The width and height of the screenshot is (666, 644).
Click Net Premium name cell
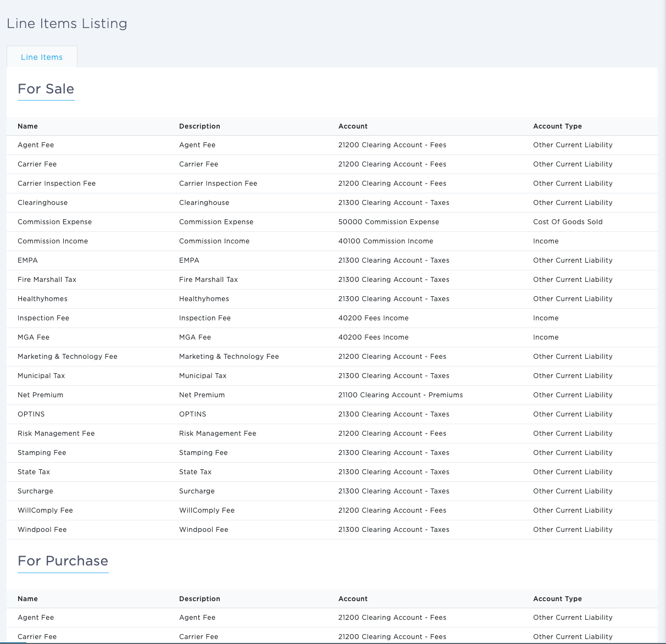point(40,395)
